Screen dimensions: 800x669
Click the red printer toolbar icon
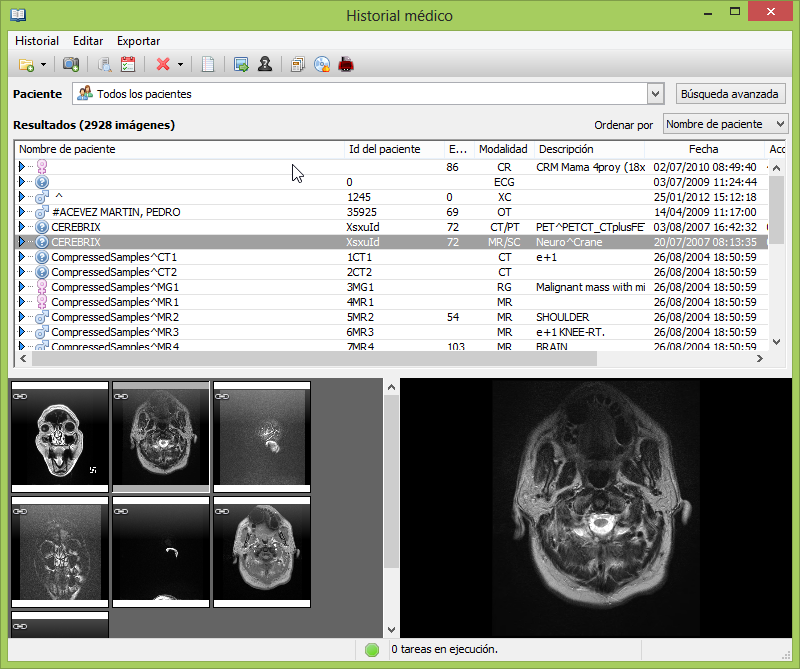[x=346, y=65]
